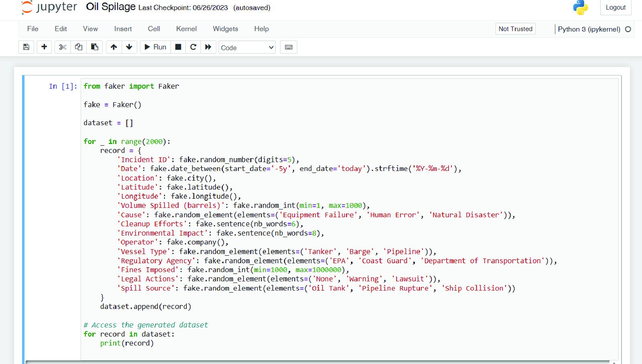Open the Help menu
This screenshot has width=642, height=364.
coord(262,29)
